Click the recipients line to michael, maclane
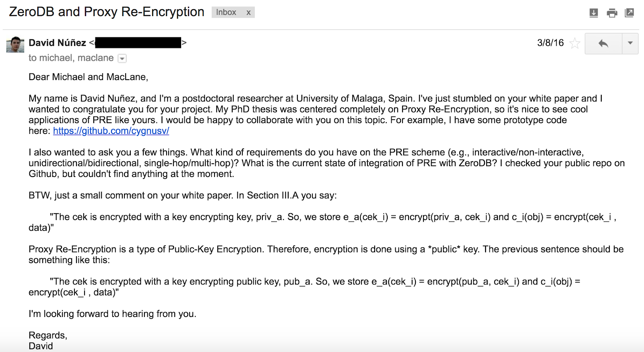 click(x=71, y=58)
